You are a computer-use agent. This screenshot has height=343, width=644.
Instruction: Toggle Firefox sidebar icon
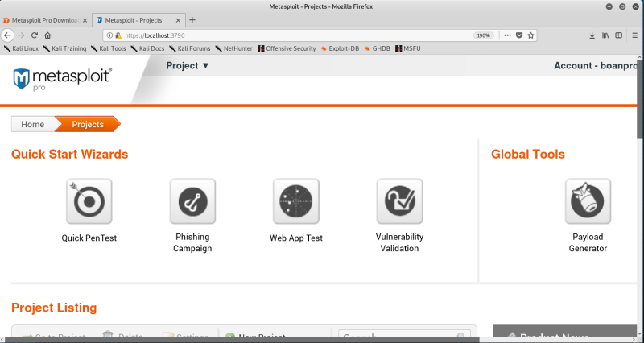(618, 35)
